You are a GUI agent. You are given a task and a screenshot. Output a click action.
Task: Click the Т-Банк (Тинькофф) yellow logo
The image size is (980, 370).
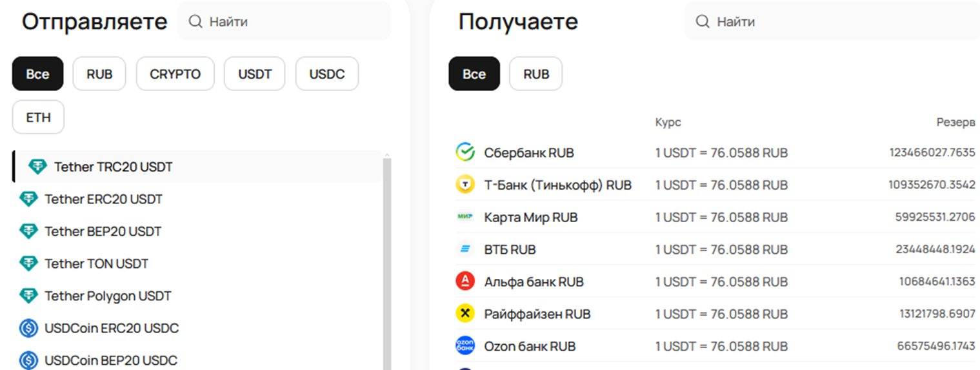465,185
